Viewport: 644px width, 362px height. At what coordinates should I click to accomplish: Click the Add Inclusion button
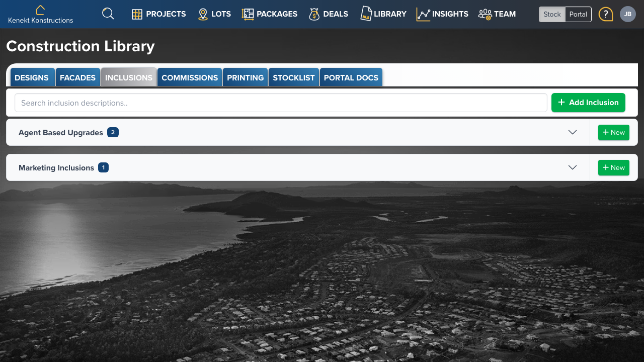(x=588, y=103)
